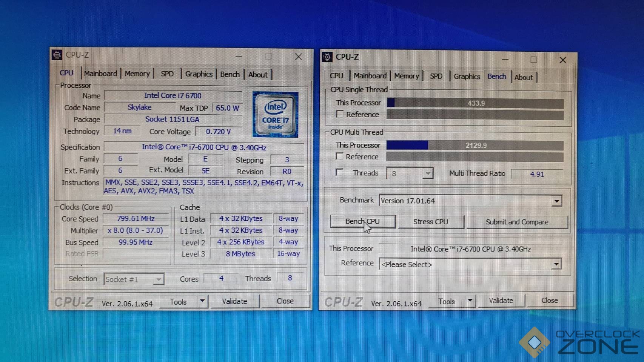This screenshot has height=362, width=644.
Task: Open the Benchmark version dropdown
Action: pyautogui.click(x=556, y=201)
